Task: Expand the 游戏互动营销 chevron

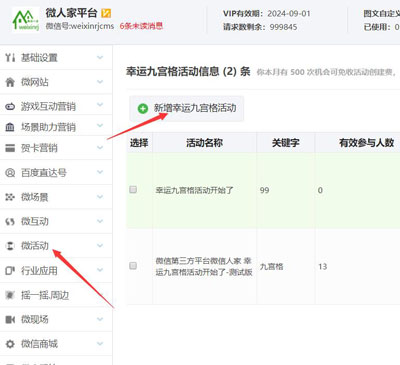Action: click(100, 105)
